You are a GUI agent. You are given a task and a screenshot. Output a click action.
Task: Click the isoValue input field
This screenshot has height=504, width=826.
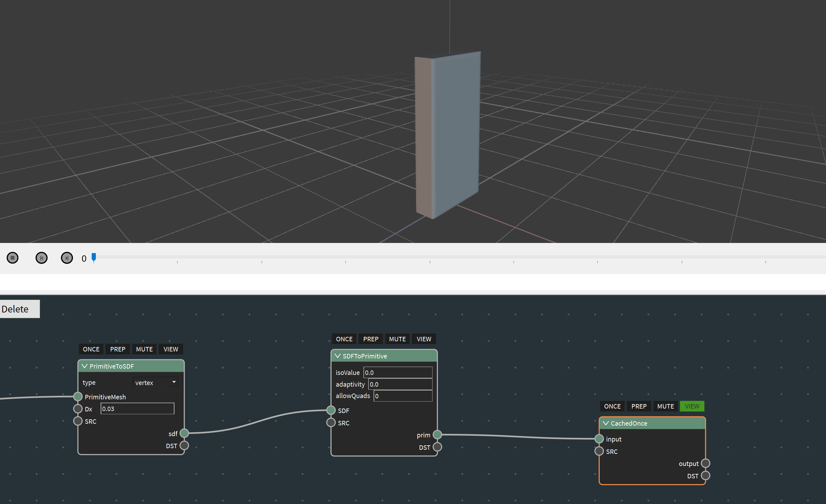point(398,372)
